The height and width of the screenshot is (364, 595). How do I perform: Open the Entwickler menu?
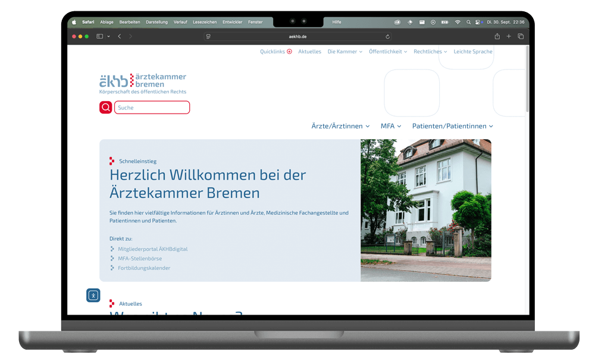pyautogui.click(x=232, y=22)
